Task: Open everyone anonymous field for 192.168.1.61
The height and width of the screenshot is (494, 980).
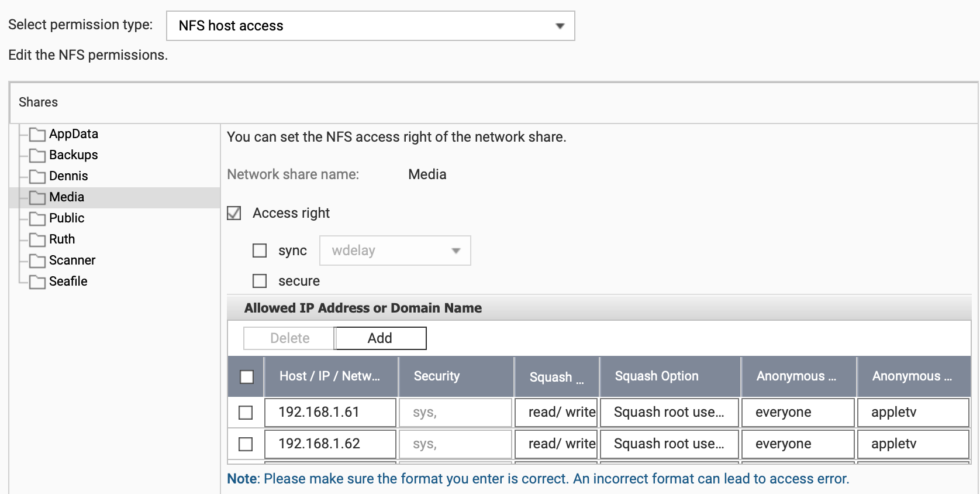Action: click(x=798, y=413)
